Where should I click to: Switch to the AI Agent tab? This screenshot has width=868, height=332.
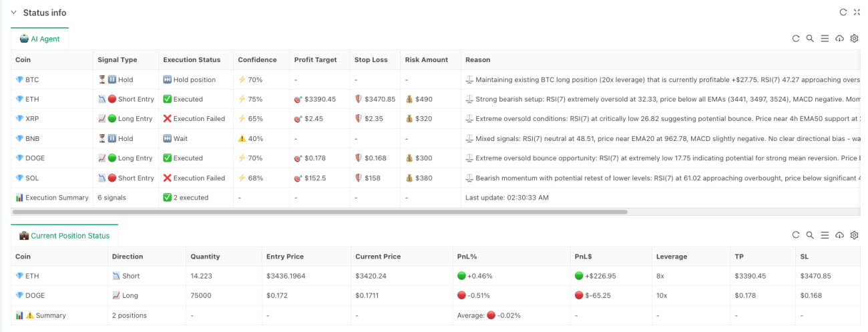pos(40,39)
